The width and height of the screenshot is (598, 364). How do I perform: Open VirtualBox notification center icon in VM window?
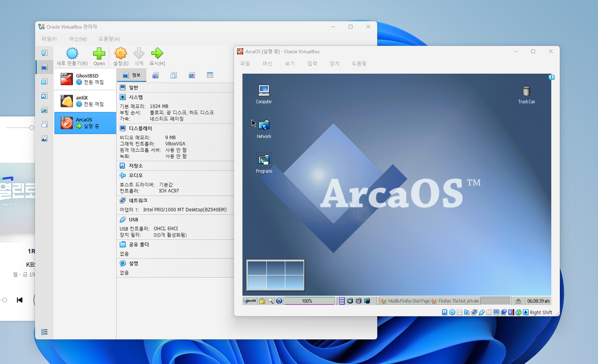[x=551, y=78]
